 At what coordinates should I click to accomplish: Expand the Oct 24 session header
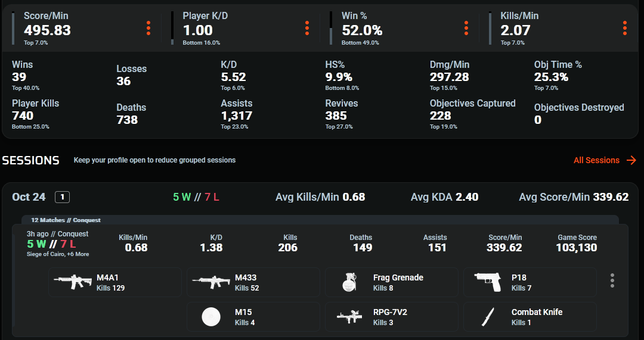pyautogui.click(x=28, y=197)
